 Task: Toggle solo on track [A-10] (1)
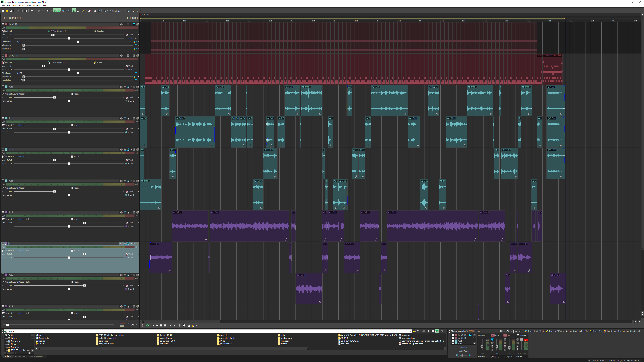coord(138,55)
